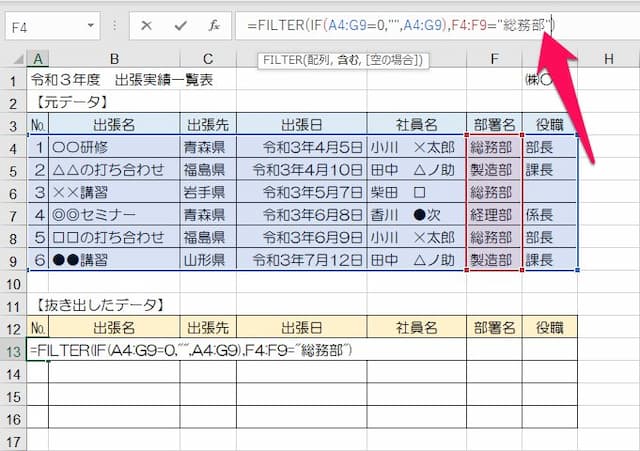Click date cell 令和3年6月8日

pyautogui.click(x=302, y=215)
